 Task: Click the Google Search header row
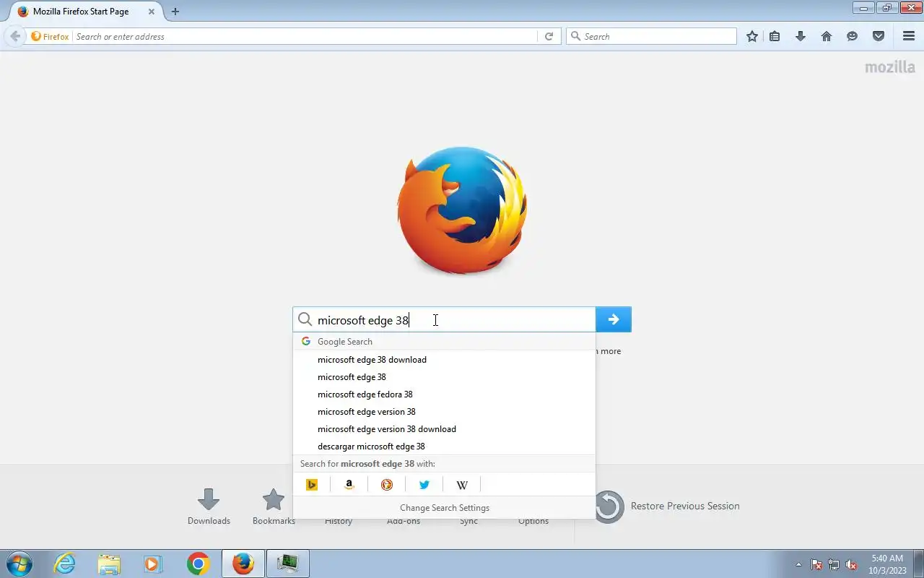pos(445,342)
